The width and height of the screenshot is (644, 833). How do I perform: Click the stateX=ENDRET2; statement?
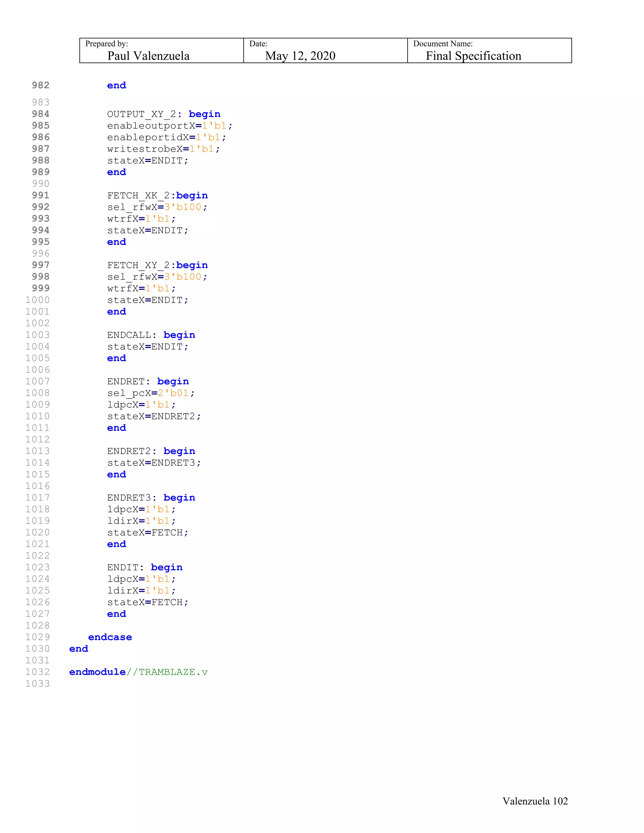tap(154, 416)
